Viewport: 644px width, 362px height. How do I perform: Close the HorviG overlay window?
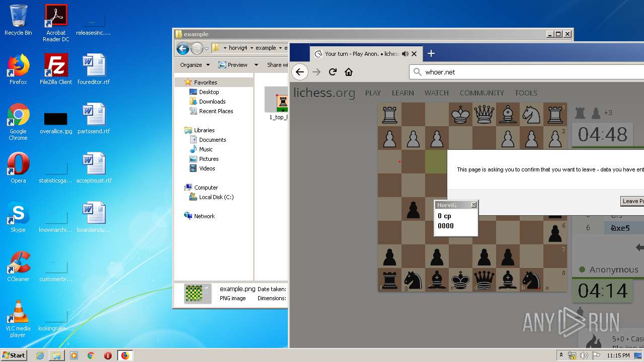(473, 205)
